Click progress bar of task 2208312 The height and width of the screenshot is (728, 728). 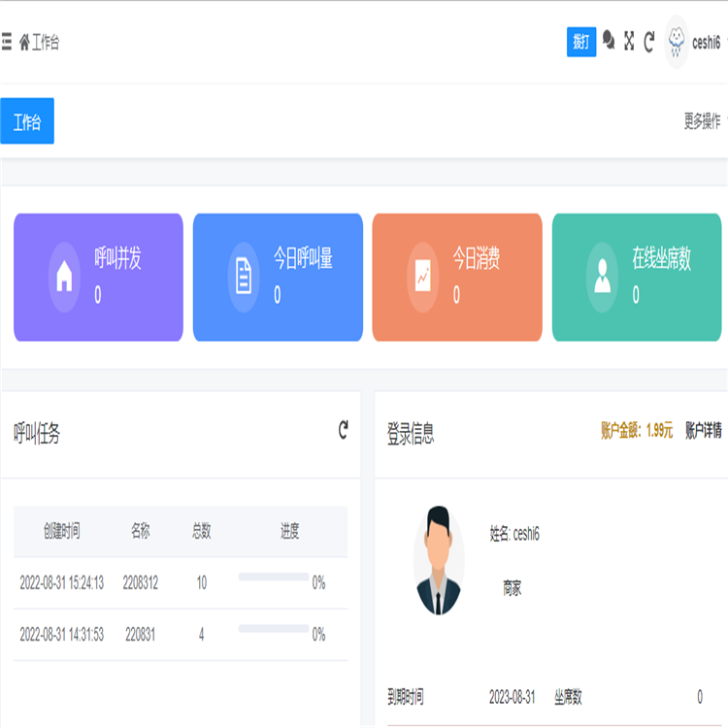point(274,578)
